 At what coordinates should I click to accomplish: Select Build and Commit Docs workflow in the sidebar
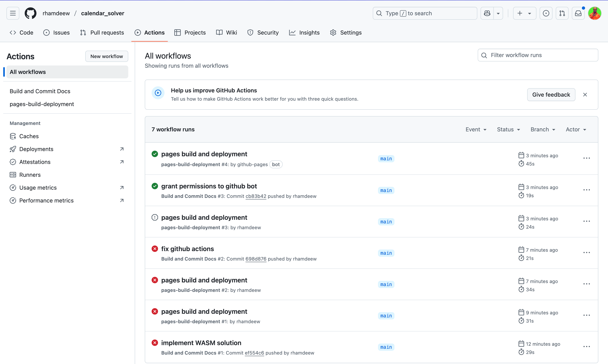coord(40,91)
